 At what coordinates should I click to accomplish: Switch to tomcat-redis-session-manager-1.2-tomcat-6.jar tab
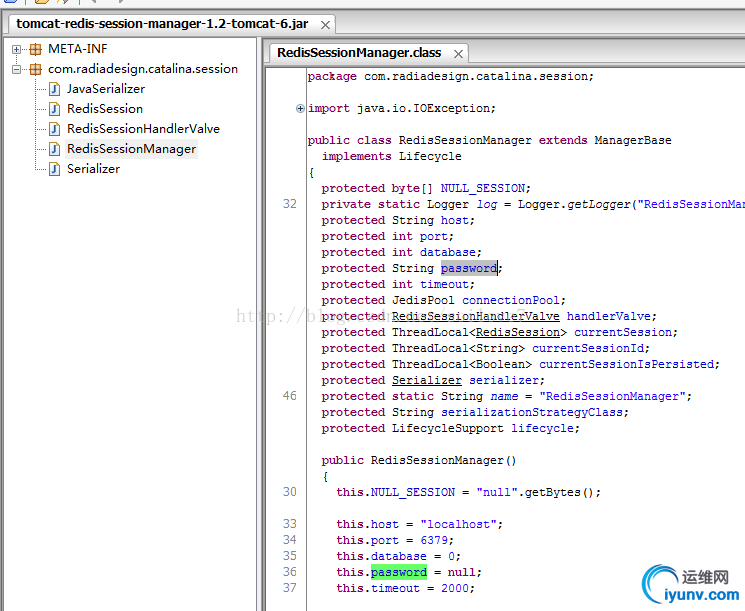point(162,24)
